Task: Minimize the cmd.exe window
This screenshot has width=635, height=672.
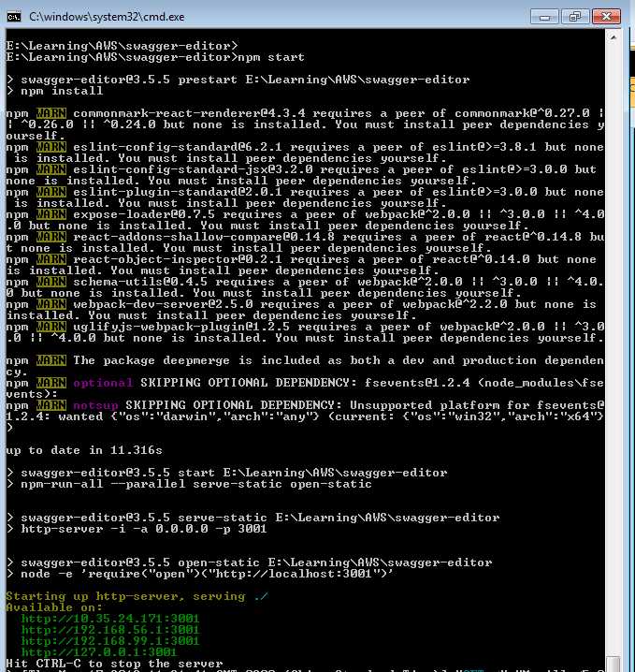Action: (x=544, y=17)
